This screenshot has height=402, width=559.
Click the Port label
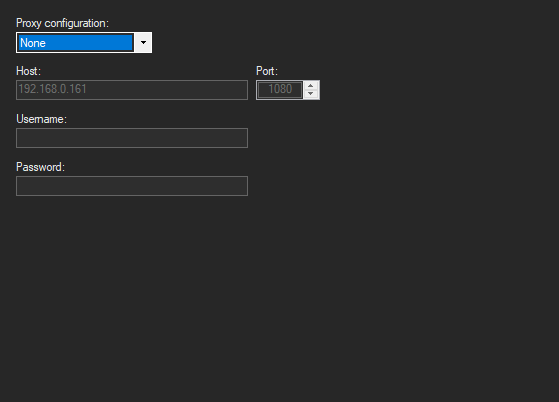click(267, 71)
